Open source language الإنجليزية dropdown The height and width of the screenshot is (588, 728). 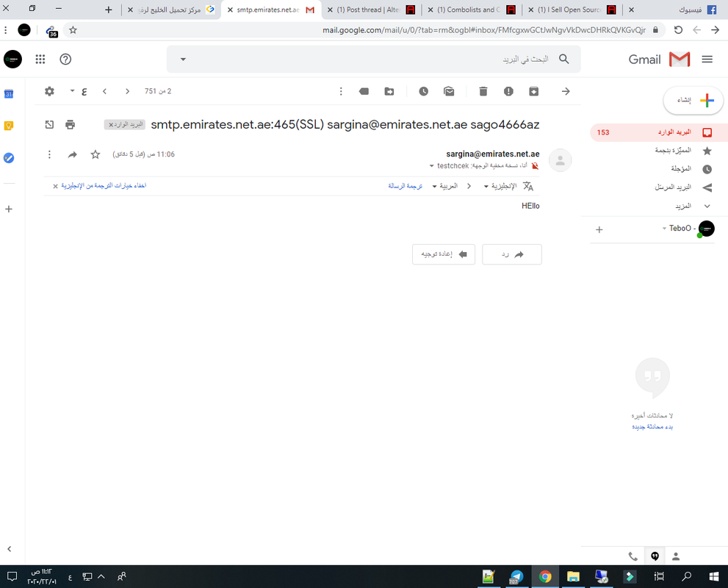pos(500,186)
